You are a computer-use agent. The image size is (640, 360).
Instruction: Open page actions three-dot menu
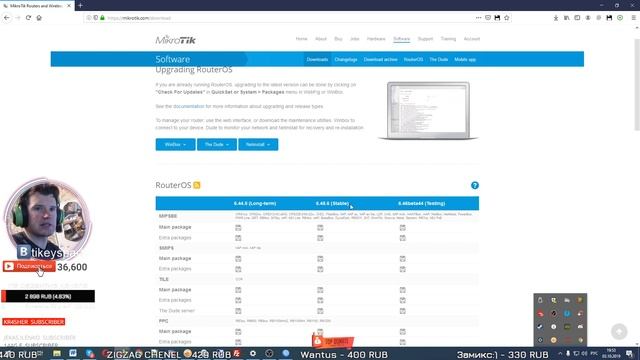tap(478, 18)
